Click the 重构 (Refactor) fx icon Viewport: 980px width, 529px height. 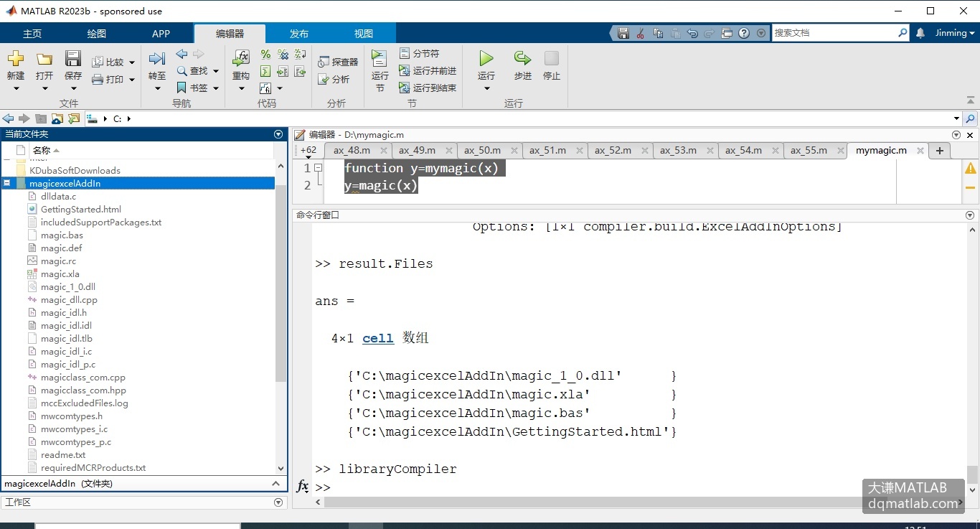tap(241, 59)
